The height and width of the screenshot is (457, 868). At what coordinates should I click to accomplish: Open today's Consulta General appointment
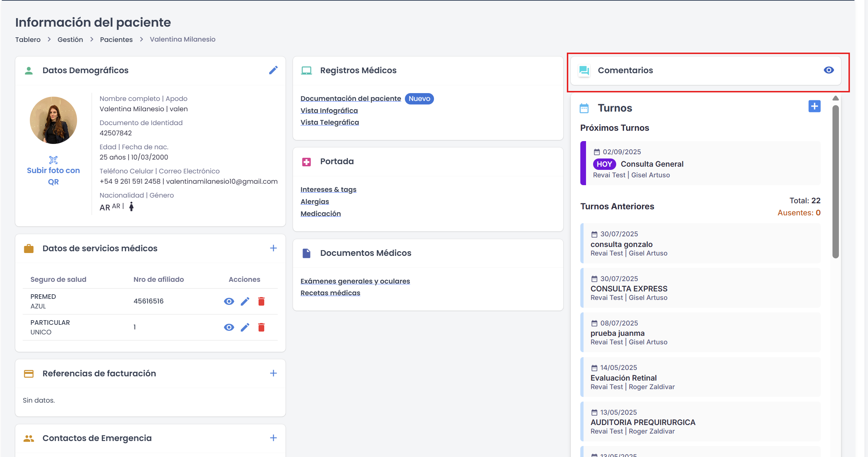tap(652, 164)
